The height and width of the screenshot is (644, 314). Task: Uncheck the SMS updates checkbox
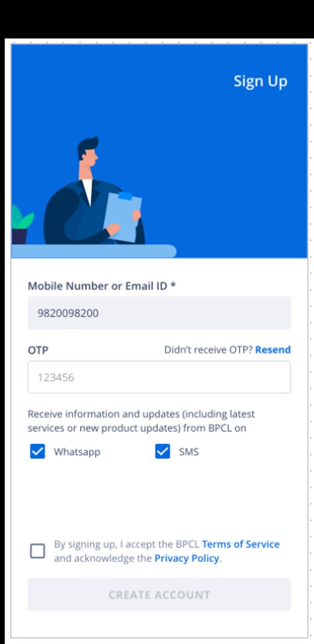pos(163,452)
